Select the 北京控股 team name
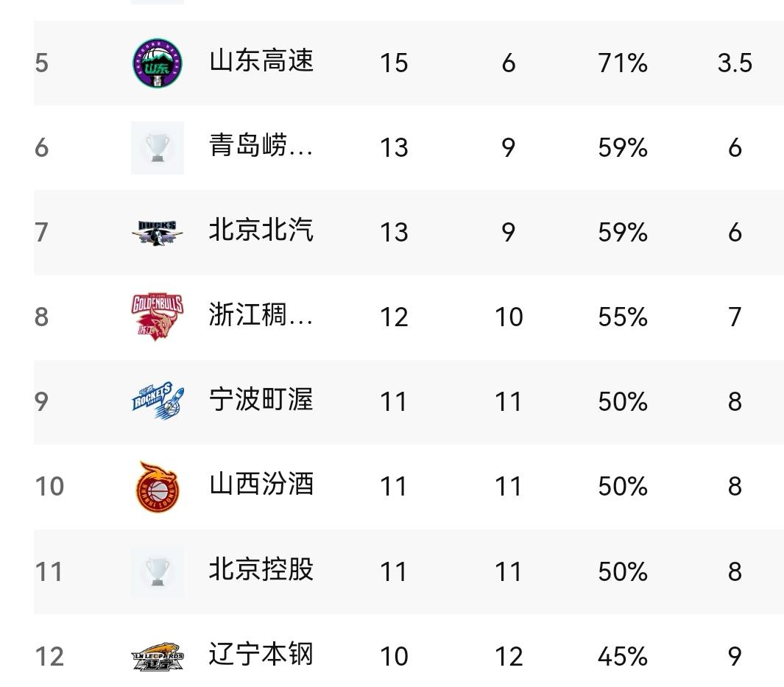This screenshot has height=687, width=784. pos(261,569)
